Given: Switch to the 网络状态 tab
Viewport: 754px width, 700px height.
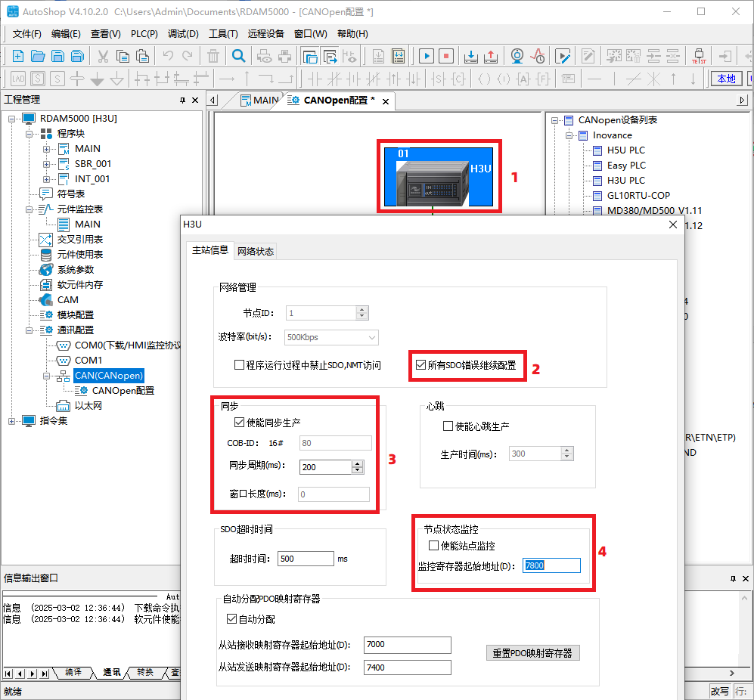Looking at the screenshot, I should pos(256,251).
